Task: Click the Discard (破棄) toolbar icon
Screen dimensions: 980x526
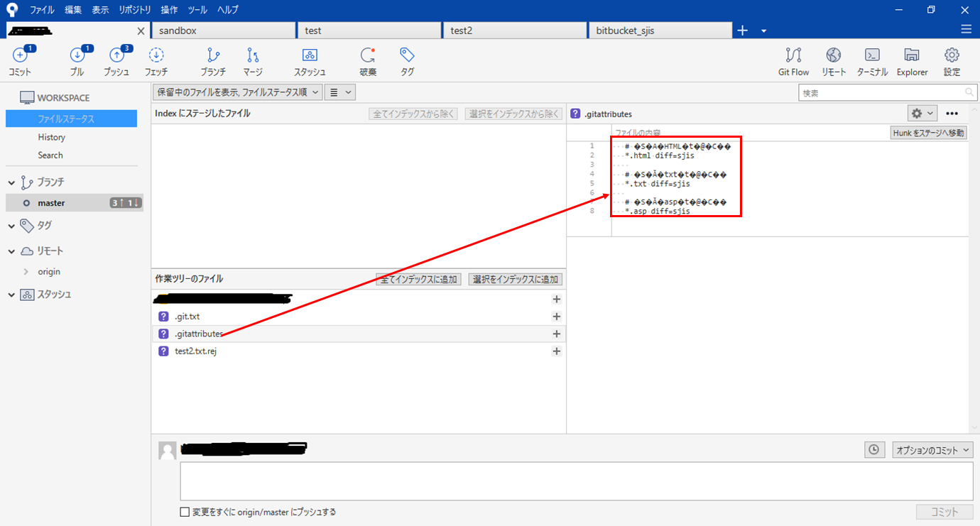Action: click(x=367, y=55)
